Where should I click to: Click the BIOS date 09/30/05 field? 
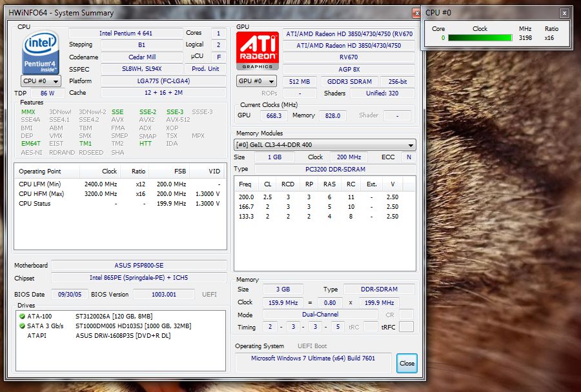(x=70, y=294)
